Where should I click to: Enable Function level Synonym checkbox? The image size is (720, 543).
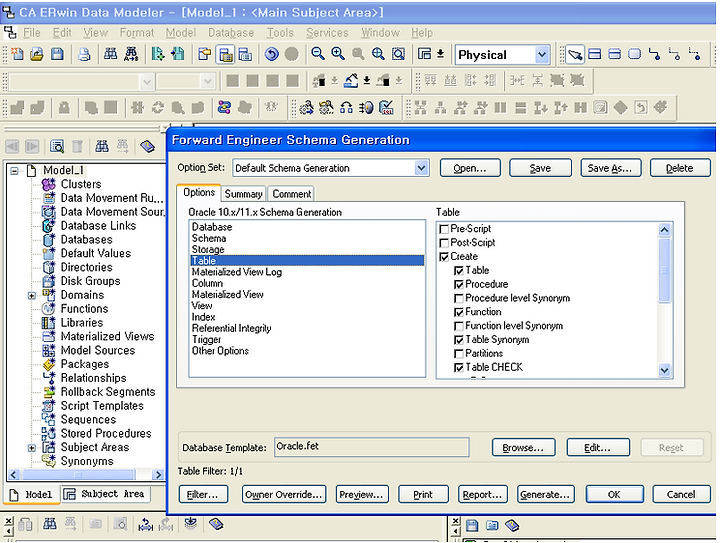click(x=459, y=326)
